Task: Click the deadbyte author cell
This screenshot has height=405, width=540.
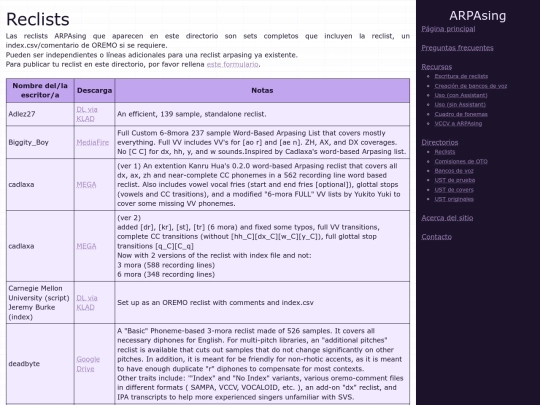Action: pyautogui.click(x=40, y=364)
